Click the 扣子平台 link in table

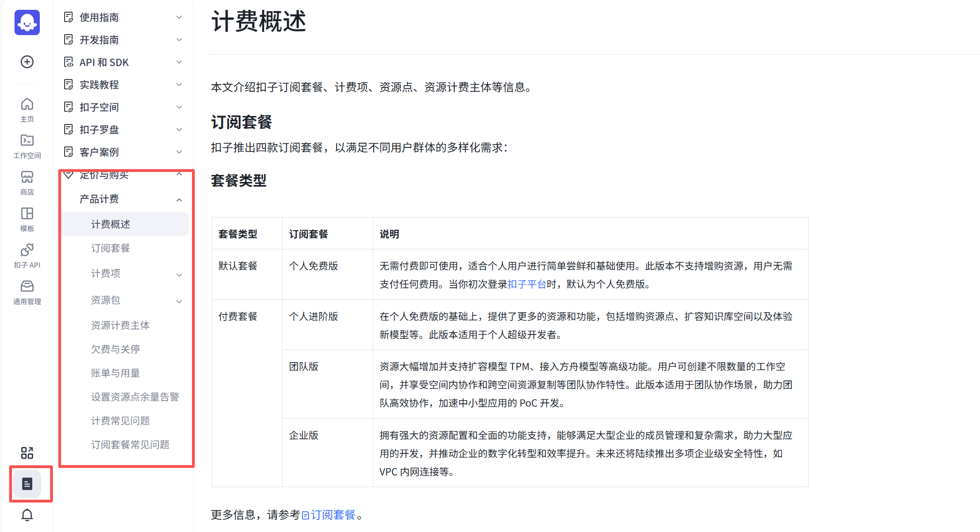coord(527,284)
